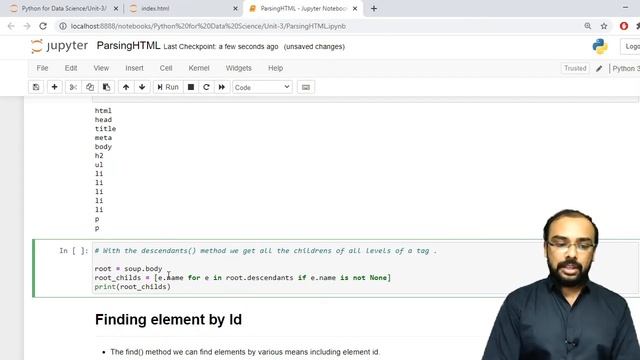640x360 pixels.
Task: Interrupt the kernel with stop icon
Action: (x=191, y=87)
